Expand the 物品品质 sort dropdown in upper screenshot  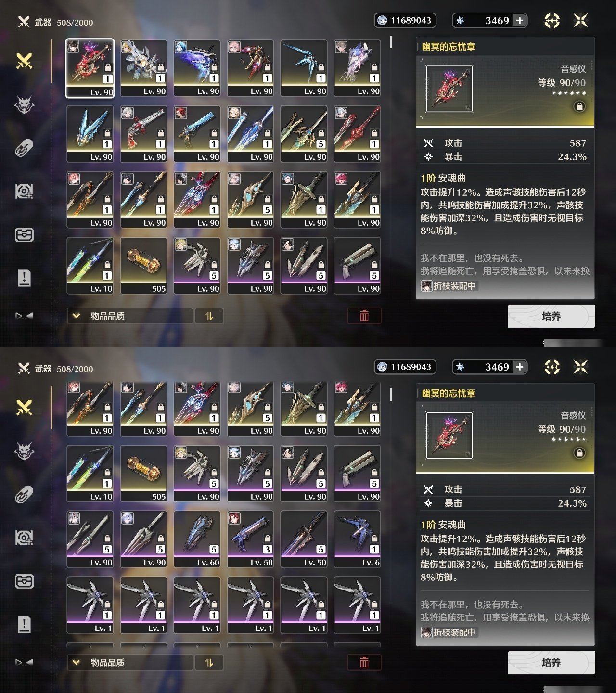click(x=130, y=316)
